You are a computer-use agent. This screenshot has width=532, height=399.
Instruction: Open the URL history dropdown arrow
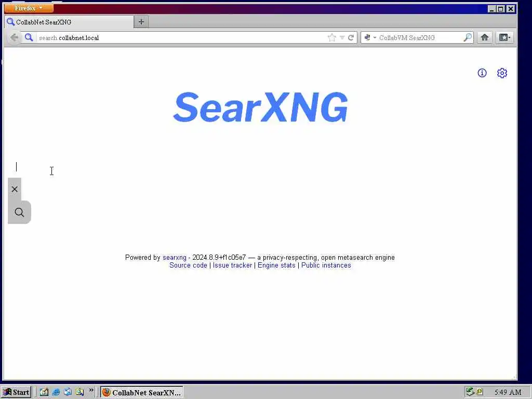click(x=342, y=37)
